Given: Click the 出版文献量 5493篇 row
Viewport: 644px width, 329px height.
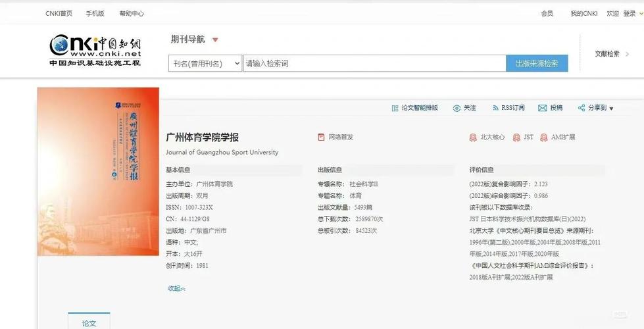Looking at the screenshot, I should (345, 207).
